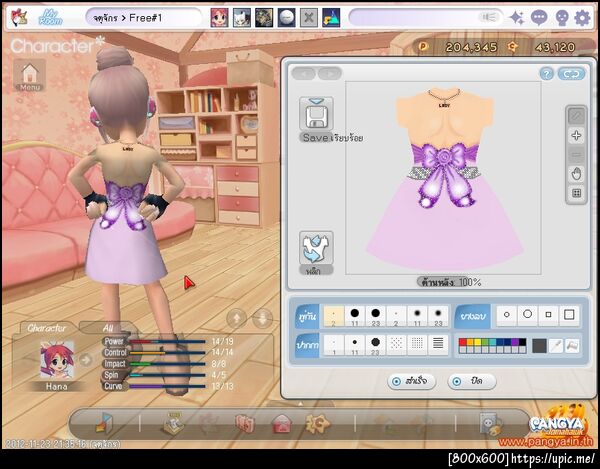Click the colorful triangle icon in top bar
600x469 pixels.
coord(331,18)
